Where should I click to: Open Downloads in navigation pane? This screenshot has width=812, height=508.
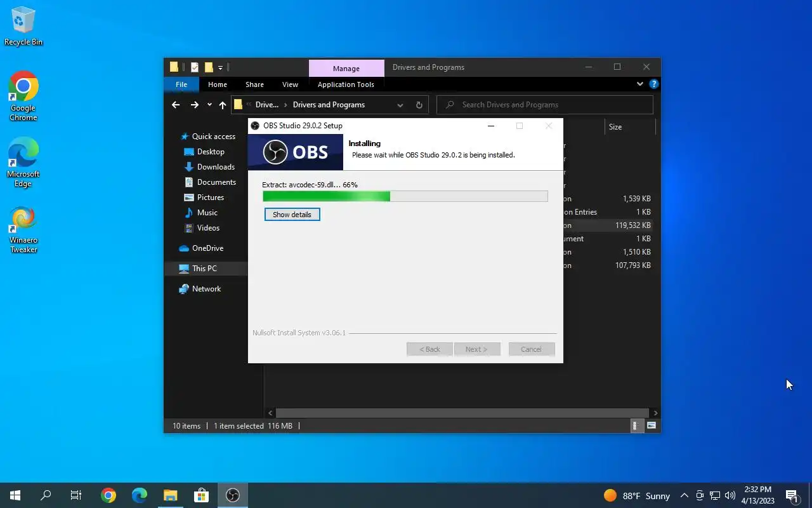209,167
